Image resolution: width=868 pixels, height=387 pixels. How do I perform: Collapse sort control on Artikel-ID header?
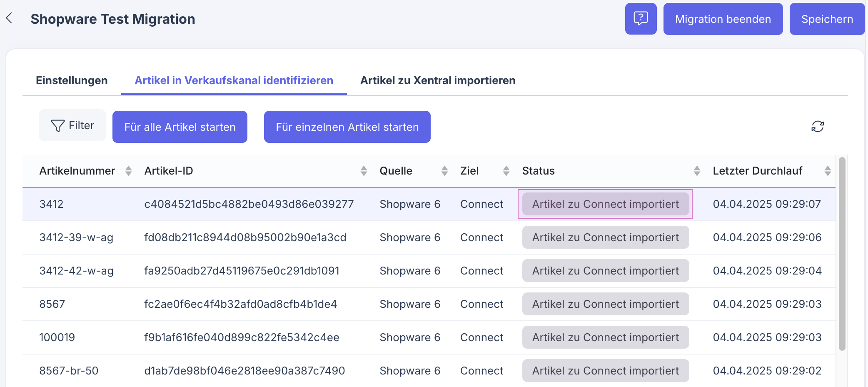363,170
